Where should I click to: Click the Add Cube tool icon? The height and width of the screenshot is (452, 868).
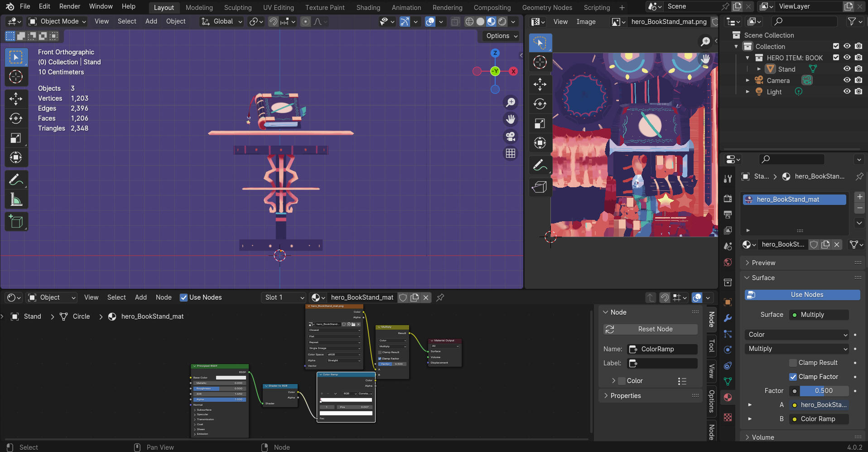tap(16, 222)
